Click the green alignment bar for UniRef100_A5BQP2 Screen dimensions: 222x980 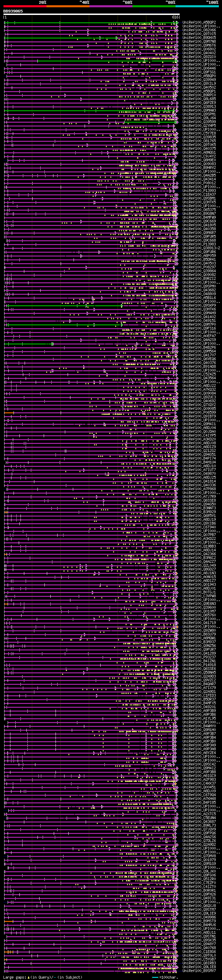point(90,23)
